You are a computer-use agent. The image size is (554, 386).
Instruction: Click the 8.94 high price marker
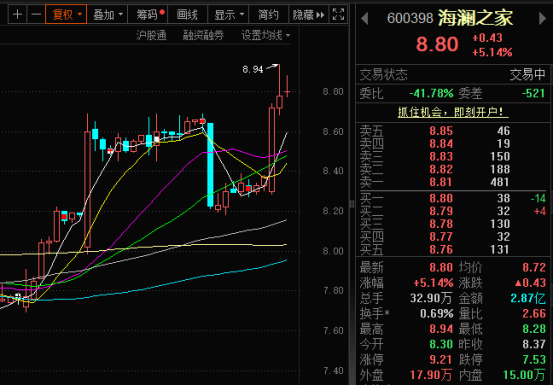pyautogui.click(x=253, y=69)
